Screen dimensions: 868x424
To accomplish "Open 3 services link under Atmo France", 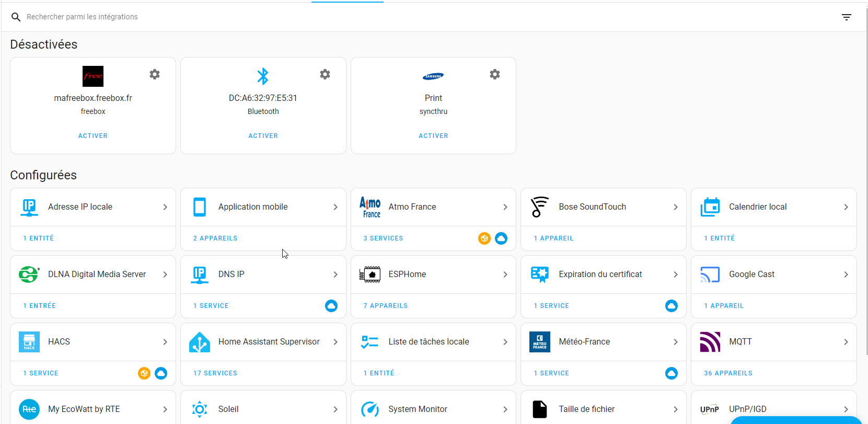I will point(383,238).
